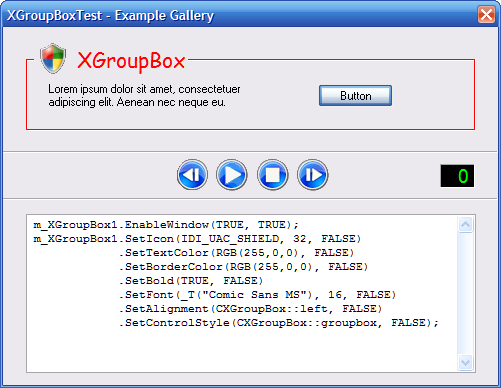The image size is (501, 388).
Task: Stop the gallery playback with the square button
Action: [x=272, y=175]
